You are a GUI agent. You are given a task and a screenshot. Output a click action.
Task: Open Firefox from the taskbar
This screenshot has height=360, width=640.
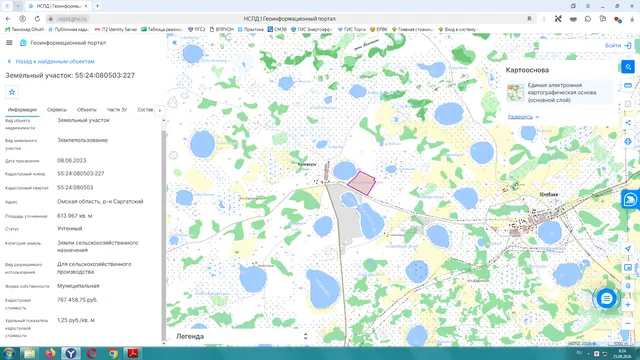pyautogui.click(x=50, y=353)
